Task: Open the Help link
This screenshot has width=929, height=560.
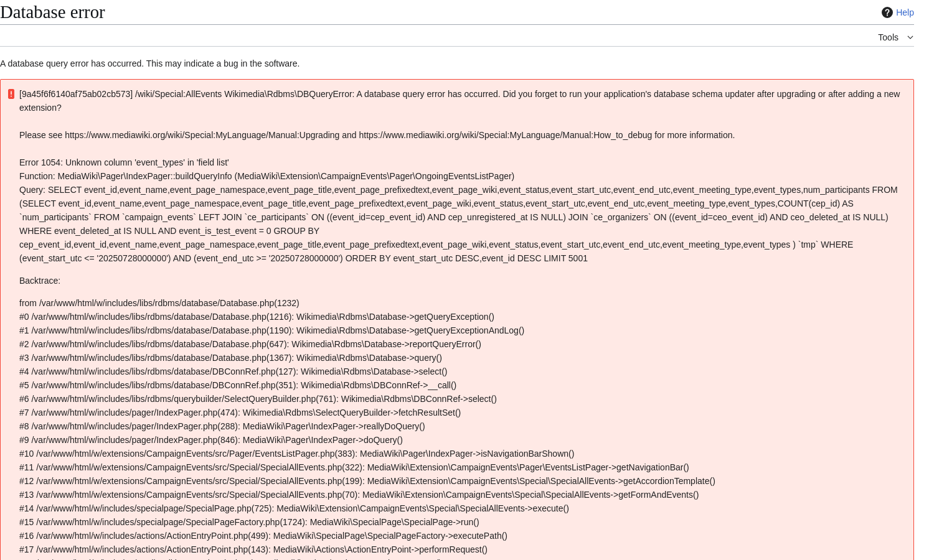Action: tap(905, 12)
